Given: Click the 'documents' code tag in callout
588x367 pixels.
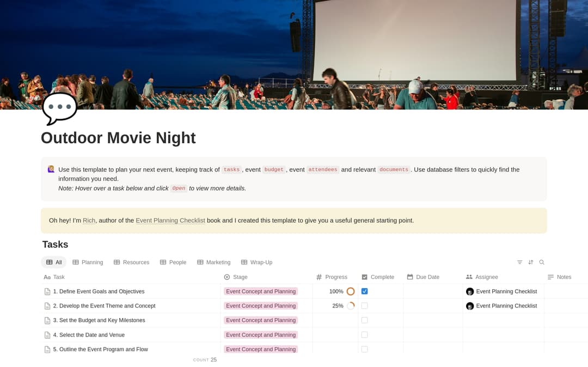Looking at the screenshot, I should click(x=394, y=169).
